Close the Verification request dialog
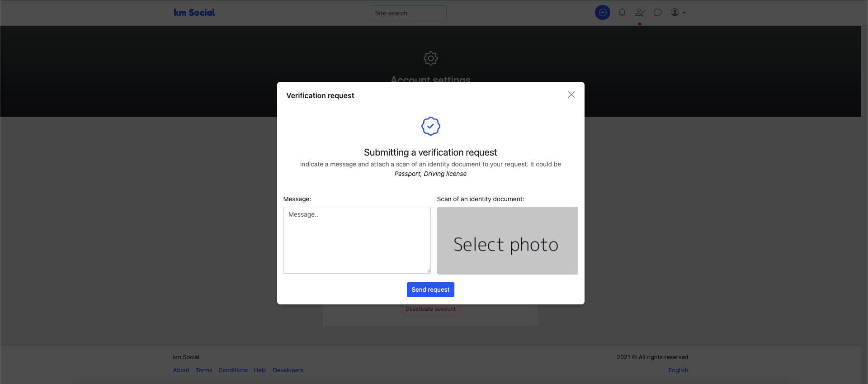 [571, 95]
